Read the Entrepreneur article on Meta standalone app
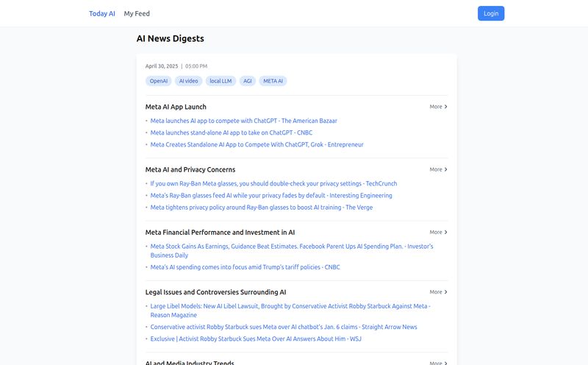588x365 pixels. pyautogui.click(x=257, y=144)
